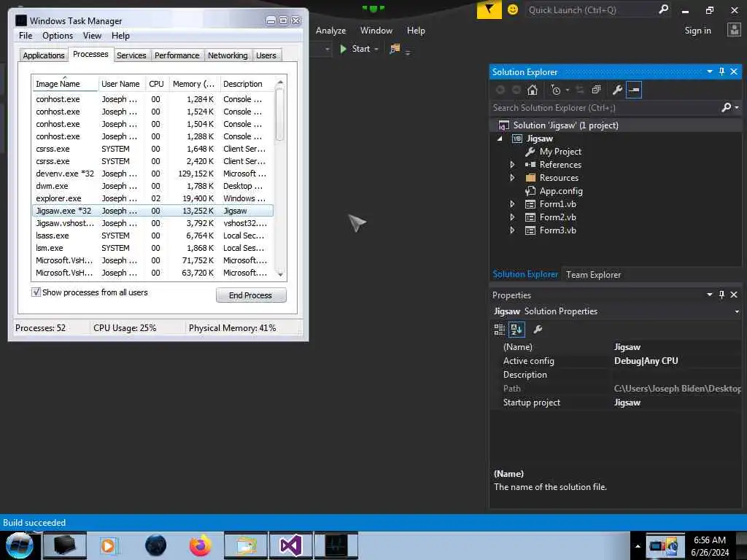Screen dimensions: 747x560
Task: Select App.config in Solution Explorer
Action: pos(561,191)
